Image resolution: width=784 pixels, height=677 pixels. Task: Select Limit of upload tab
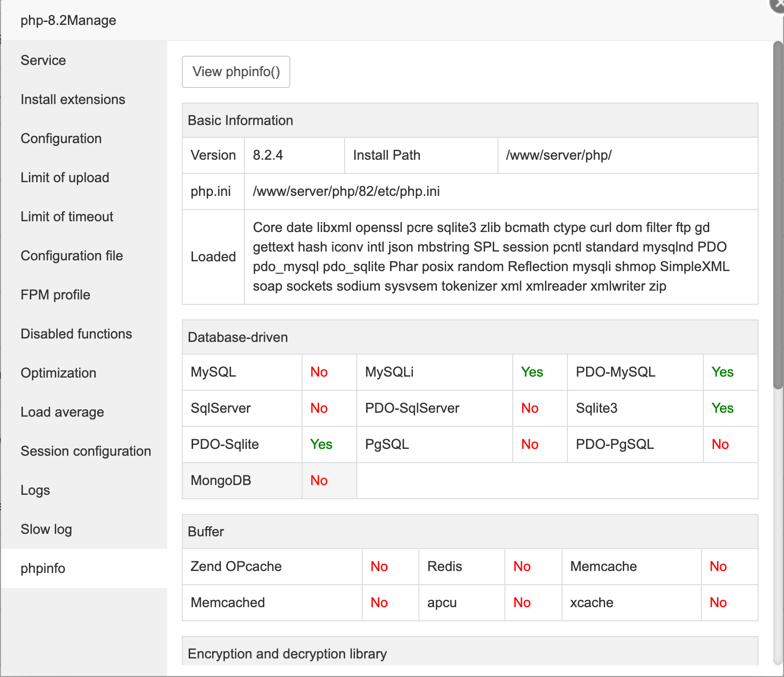pyautogui.click(x=65, y=177)
